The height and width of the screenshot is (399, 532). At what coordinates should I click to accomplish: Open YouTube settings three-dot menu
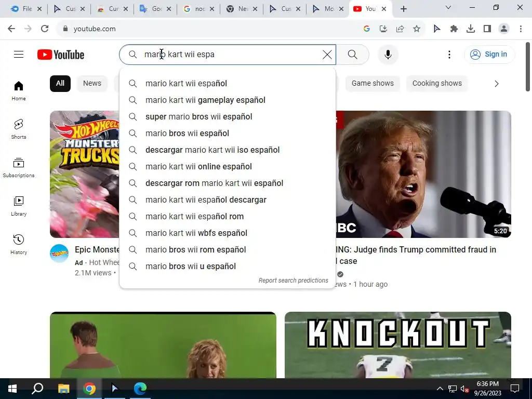tap(449, 54)
